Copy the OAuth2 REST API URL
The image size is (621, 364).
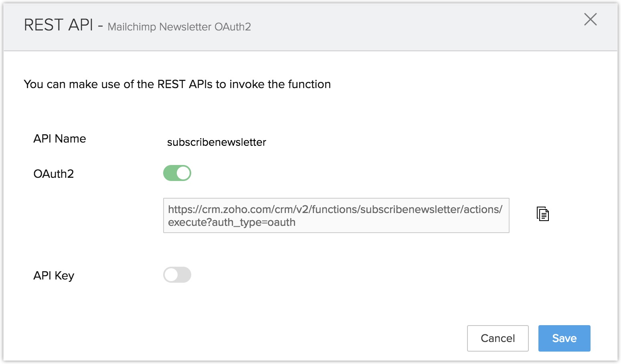(x=542, y=214)
